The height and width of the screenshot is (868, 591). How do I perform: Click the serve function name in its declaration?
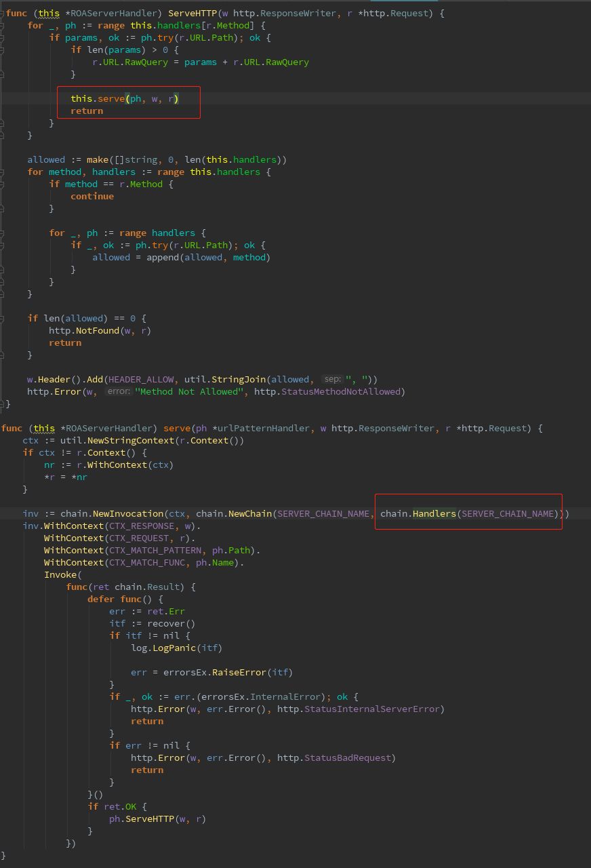(x=177, y=428)
